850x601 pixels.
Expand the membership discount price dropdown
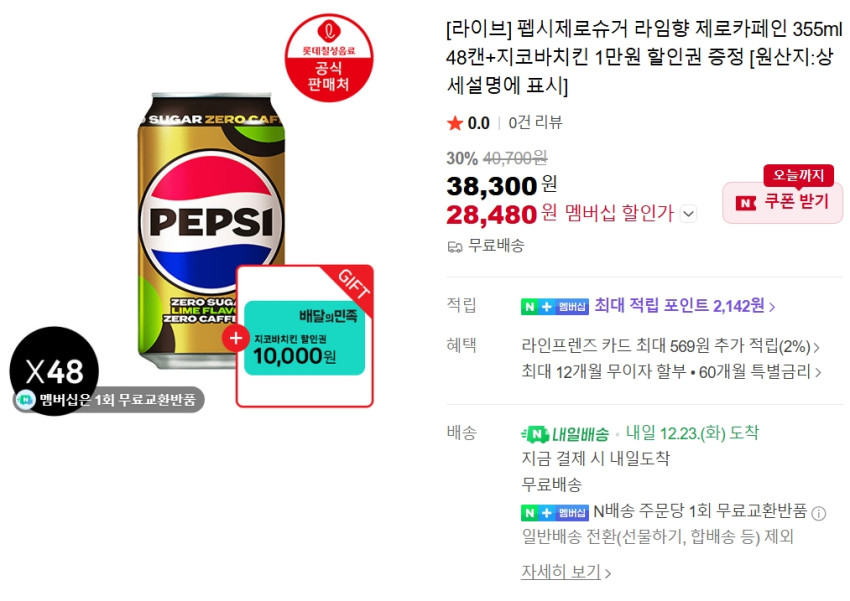[x=688, y=213]
